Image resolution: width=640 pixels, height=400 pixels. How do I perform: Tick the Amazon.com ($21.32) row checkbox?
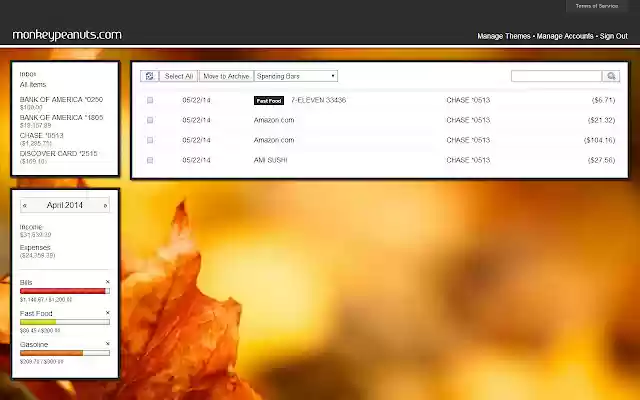pyautogui.click(x=150, y=120)
